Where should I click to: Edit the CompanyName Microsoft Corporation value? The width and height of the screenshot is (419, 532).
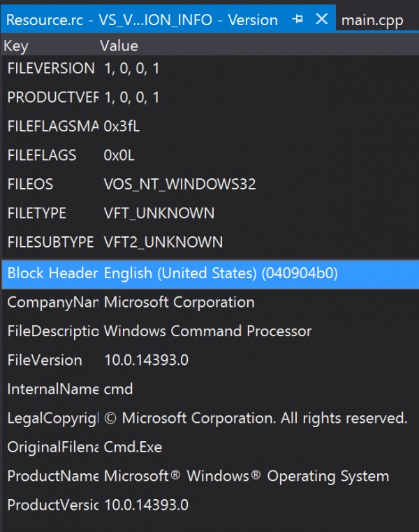179,302
